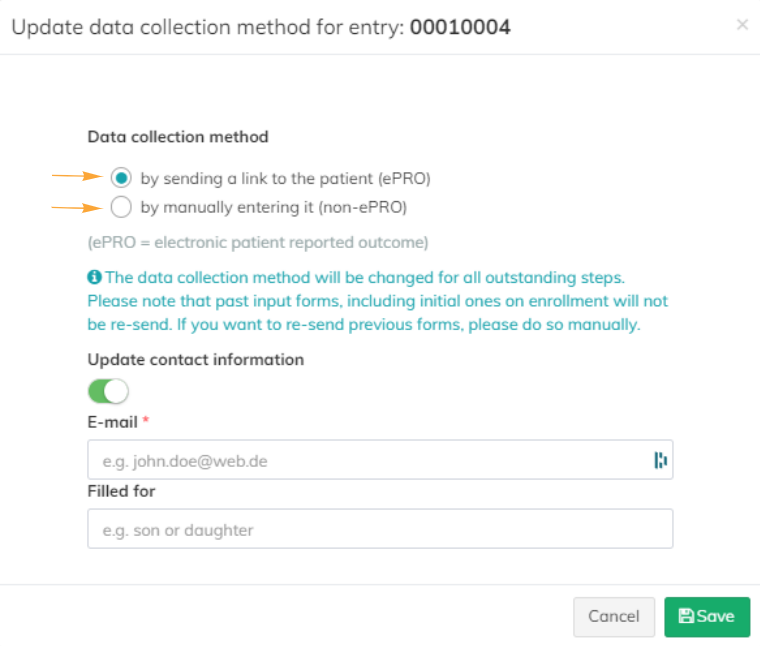
Task: Click the Data collection method heading
Action: point(178,137)
